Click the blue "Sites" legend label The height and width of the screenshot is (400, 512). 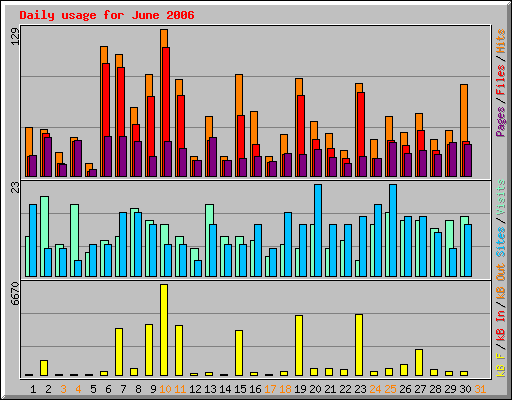click(501, 242)
